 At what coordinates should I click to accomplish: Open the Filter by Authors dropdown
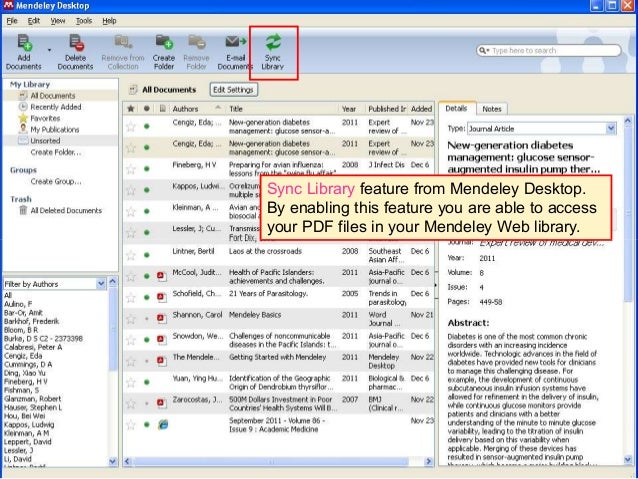coord(101,284)
